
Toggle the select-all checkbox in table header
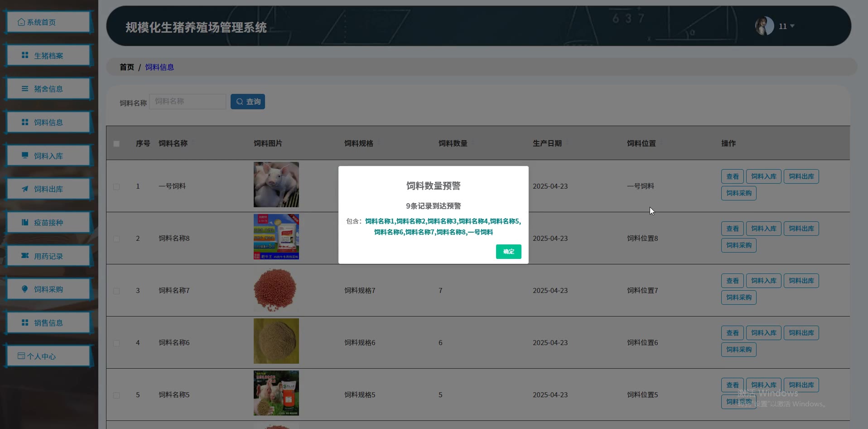(x=116, y=144)
